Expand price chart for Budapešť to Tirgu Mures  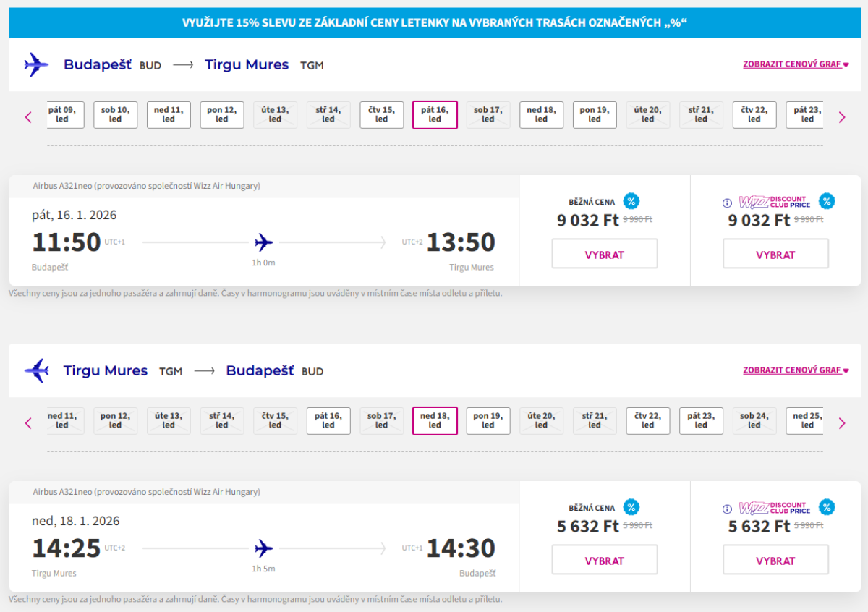tap(795, 64)
